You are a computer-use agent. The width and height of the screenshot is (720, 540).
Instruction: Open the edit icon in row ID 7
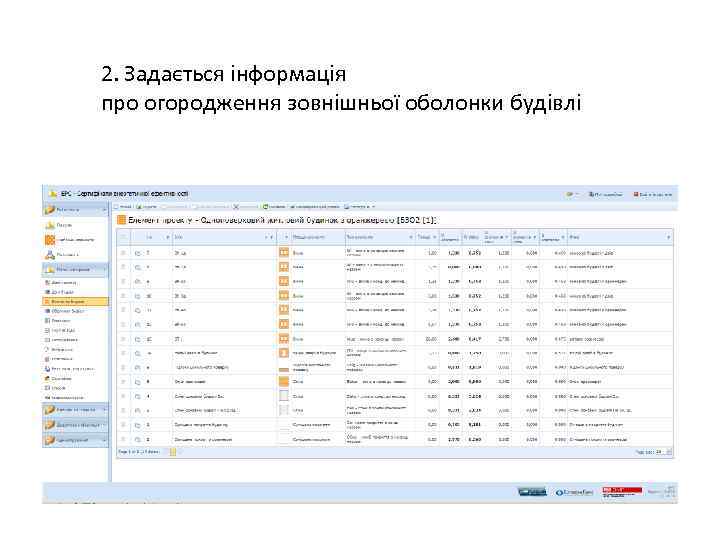[x=138, y=253]
